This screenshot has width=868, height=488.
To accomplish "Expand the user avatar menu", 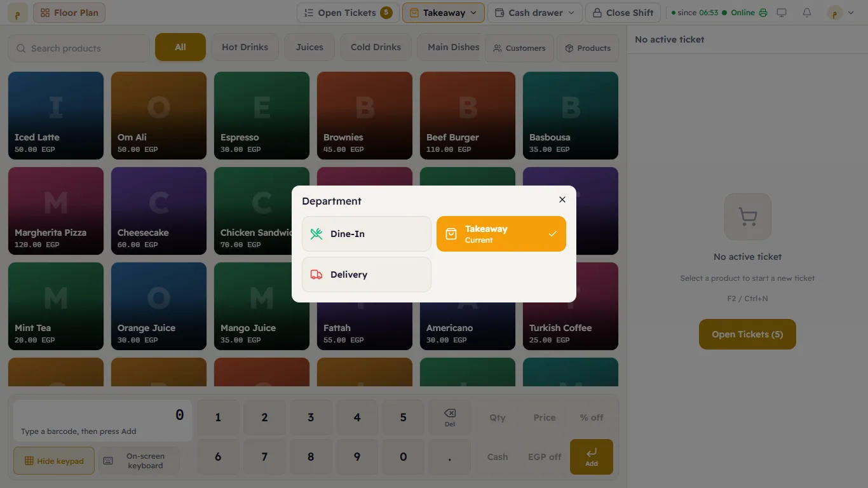I will 841,13.
